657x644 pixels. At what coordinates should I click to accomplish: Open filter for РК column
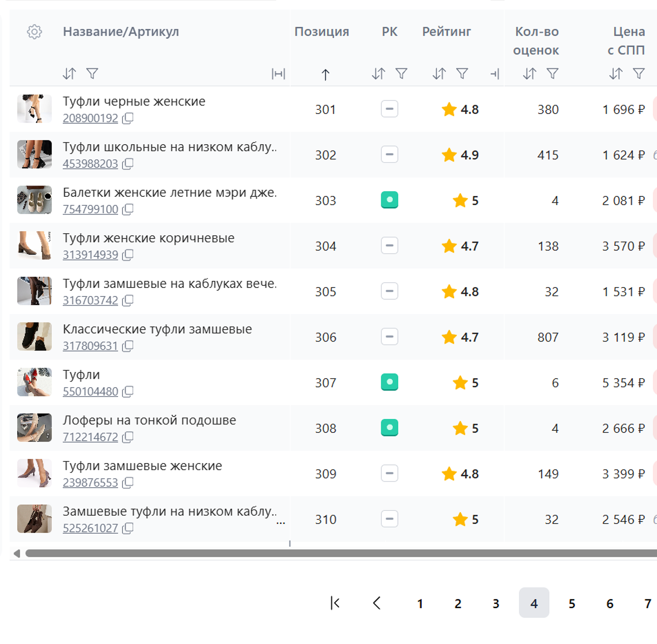401,74
